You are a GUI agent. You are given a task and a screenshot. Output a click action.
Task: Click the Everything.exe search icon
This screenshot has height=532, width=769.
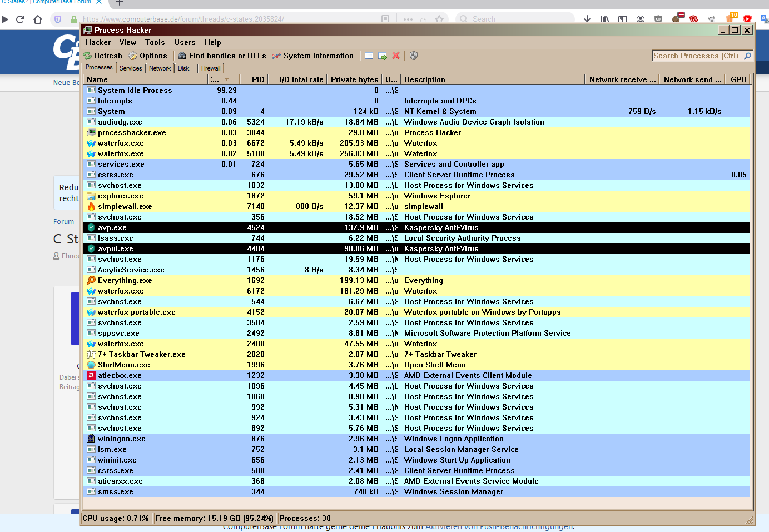(91, 280)
